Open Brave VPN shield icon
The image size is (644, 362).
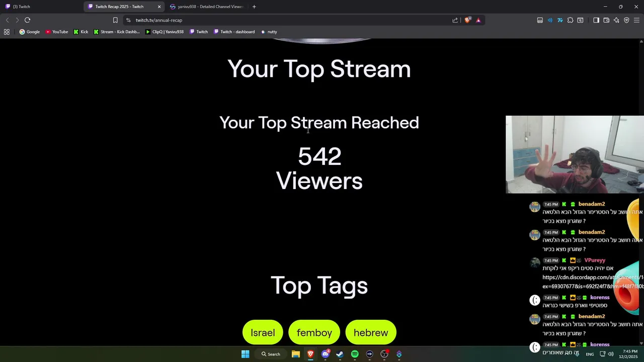626,20
